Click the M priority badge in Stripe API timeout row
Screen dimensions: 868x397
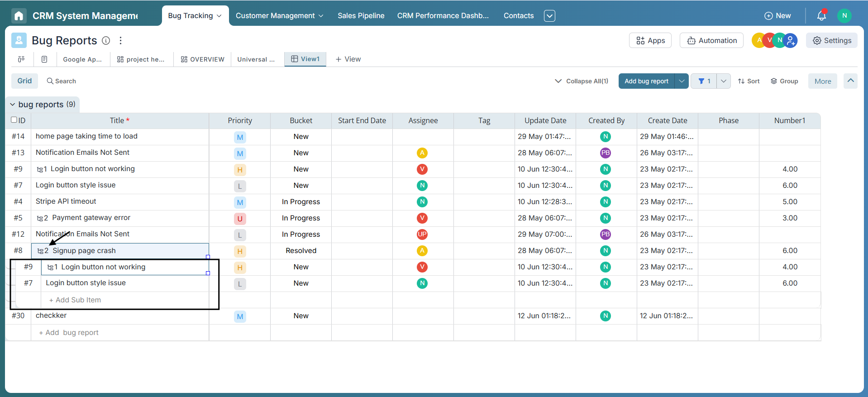click(x=240, y=202)
